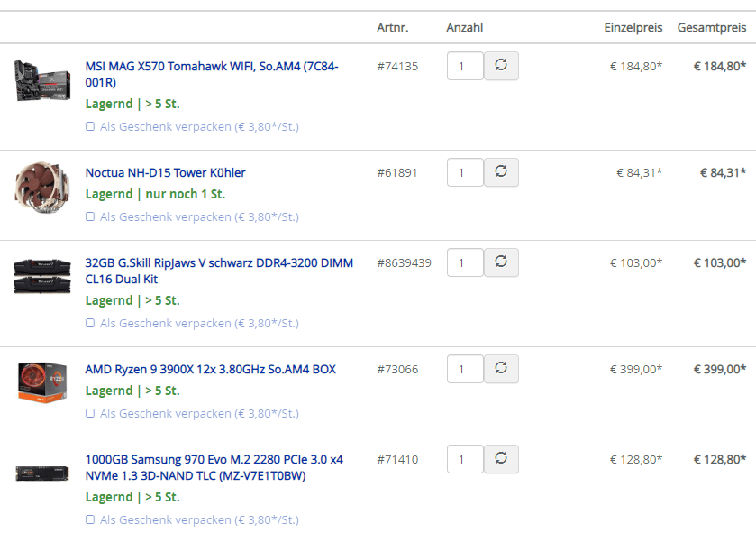
Task: Click quantity field for AMD Ryzen 9
Action: (x=465, y=369)
